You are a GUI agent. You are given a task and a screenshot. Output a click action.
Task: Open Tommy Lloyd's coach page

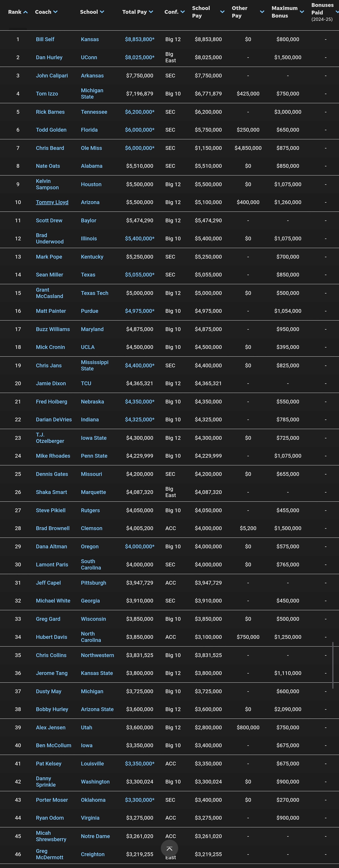(x=52, y=202)
